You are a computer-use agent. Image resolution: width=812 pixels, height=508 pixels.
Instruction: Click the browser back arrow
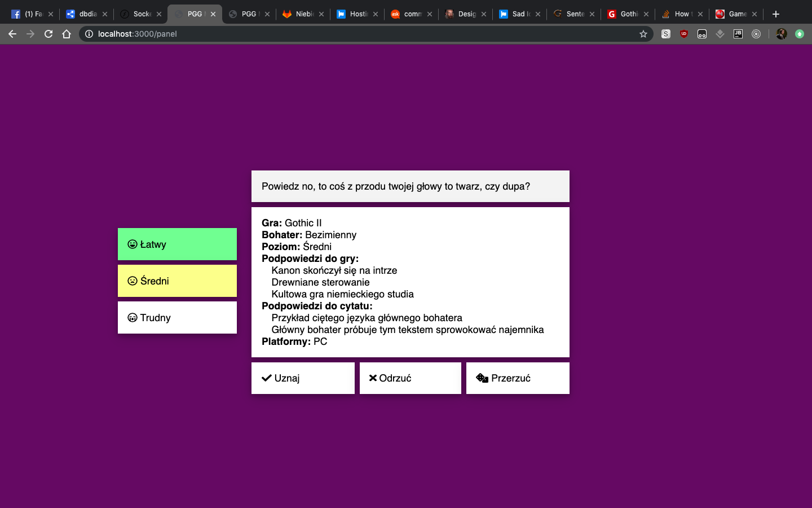[12, 34]
